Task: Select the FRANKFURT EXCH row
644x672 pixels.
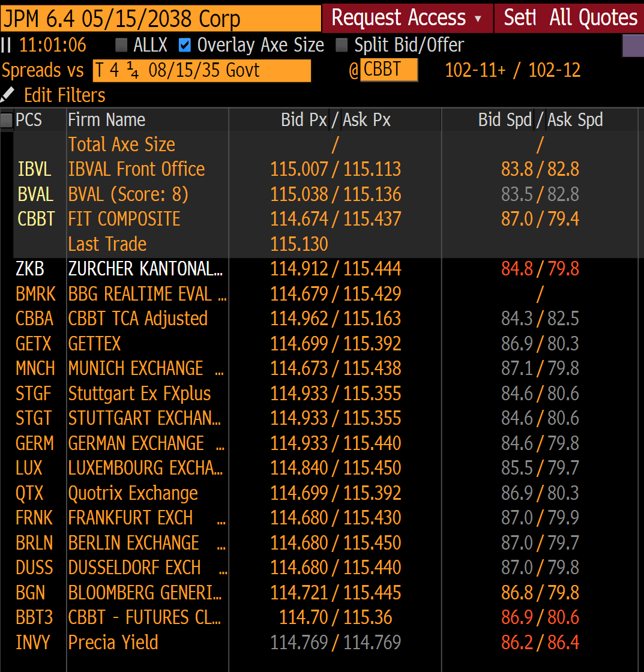Action: (x=326, y=518)
